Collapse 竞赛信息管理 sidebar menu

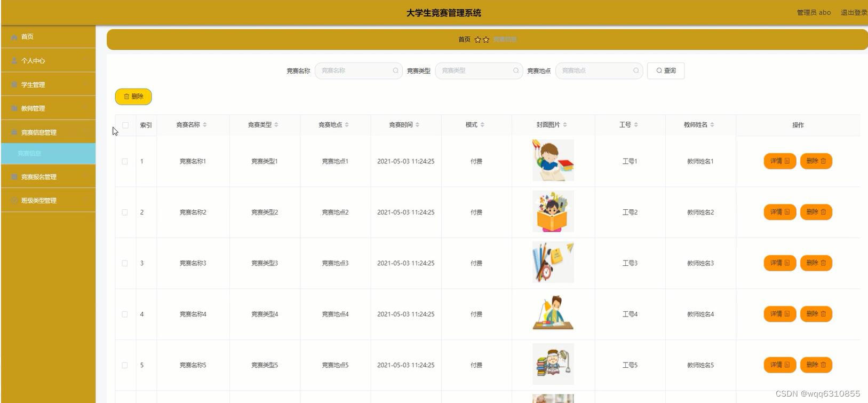tap(48, 132)
